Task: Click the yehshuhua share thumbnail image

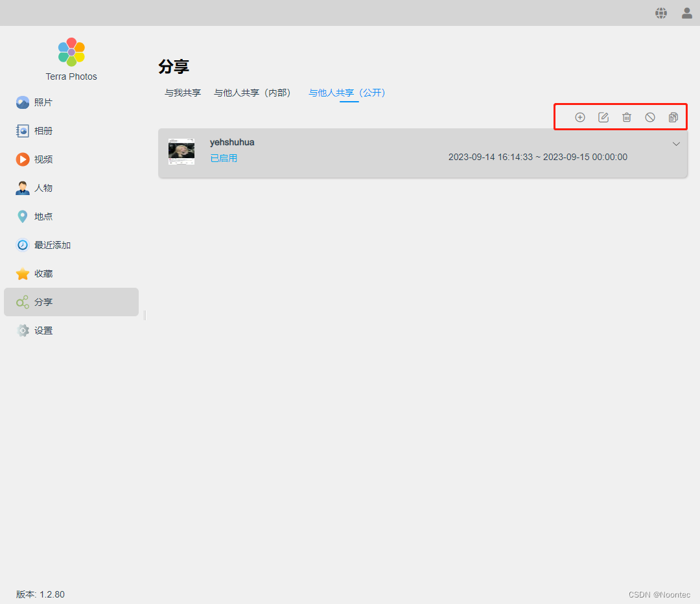Action: tap(181, 150)
